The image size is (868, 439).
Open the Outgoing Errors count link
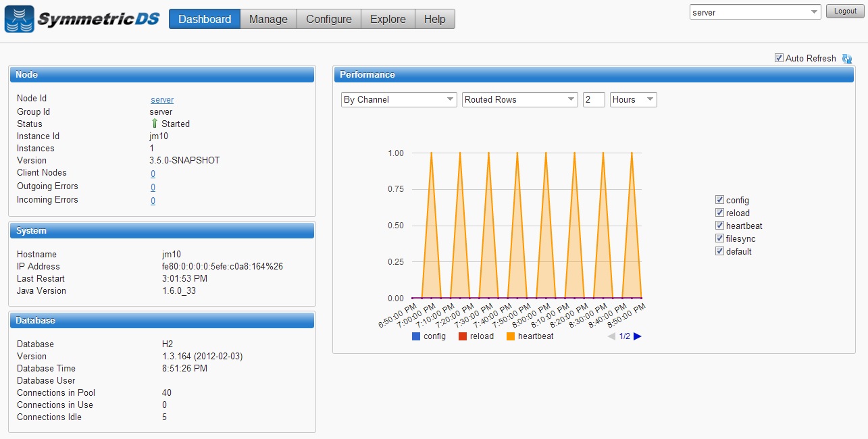[x=153, y=188]
